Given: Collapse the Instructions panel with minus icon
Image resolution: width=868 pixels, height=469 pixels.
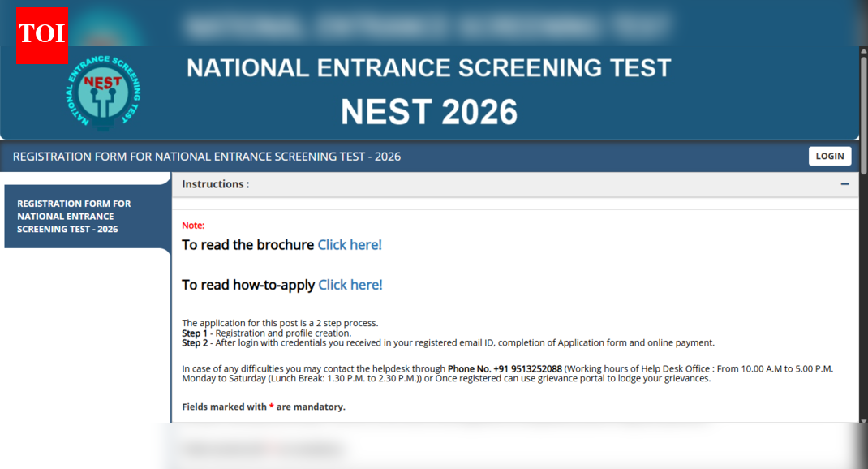Looking at the screenshot, I should pyautogui.click(x=844, y=184).
